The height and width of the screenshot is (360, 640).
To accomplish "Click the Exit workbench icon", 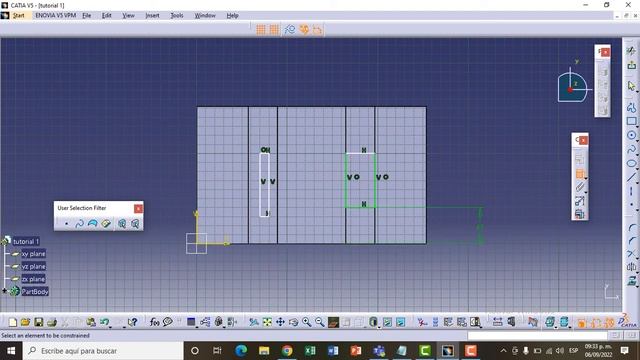I will (631, 64).
